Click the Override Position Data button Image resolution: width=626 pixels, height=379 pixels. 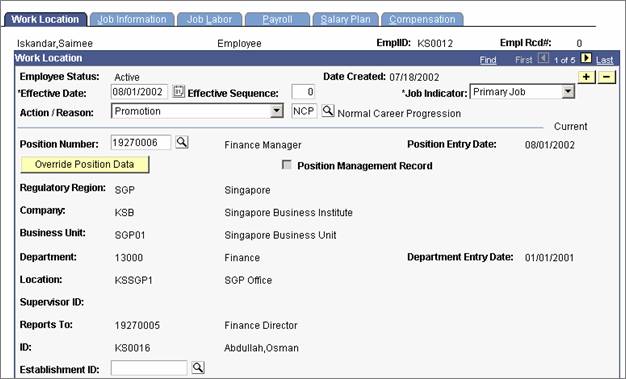coord(85,164)
